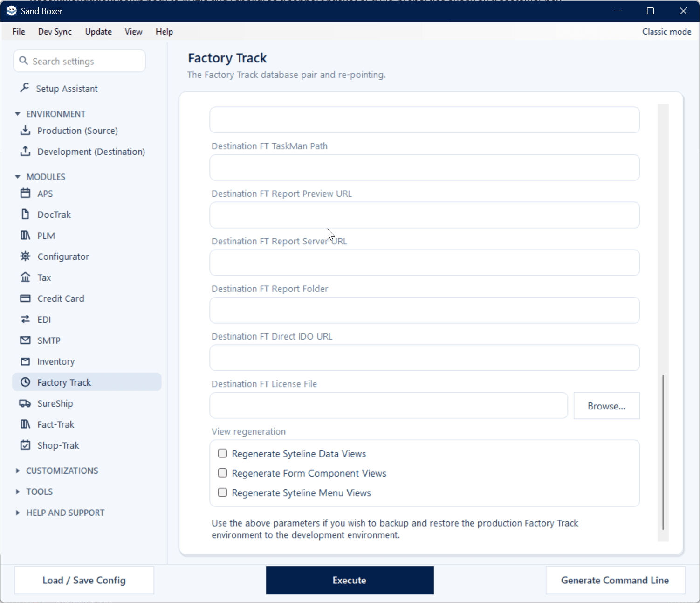Switch to Classic mode
The image size is (700, 603).
(x=666, y=31)
